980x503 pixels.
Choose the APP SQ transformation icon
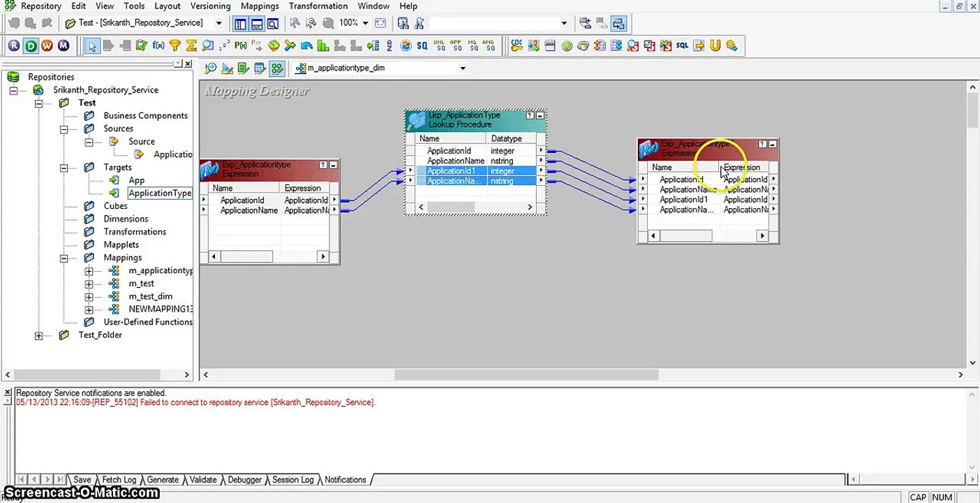[456, 45]
